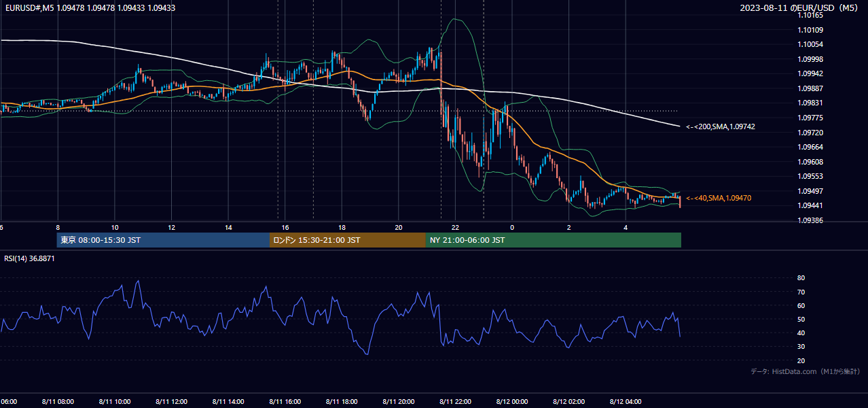Click price level 1.10165 on price axis
The height and width of the screenshot is (408, 868).
coord(810,15)
